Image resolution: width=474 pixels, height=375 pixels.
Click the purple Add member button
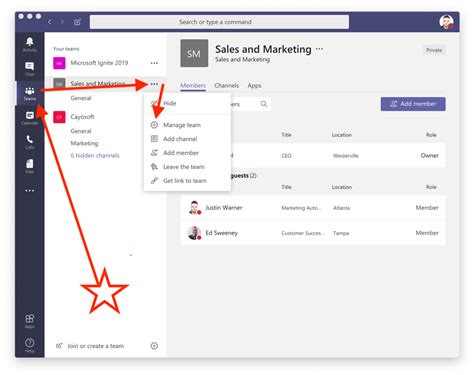click(413, 104)
